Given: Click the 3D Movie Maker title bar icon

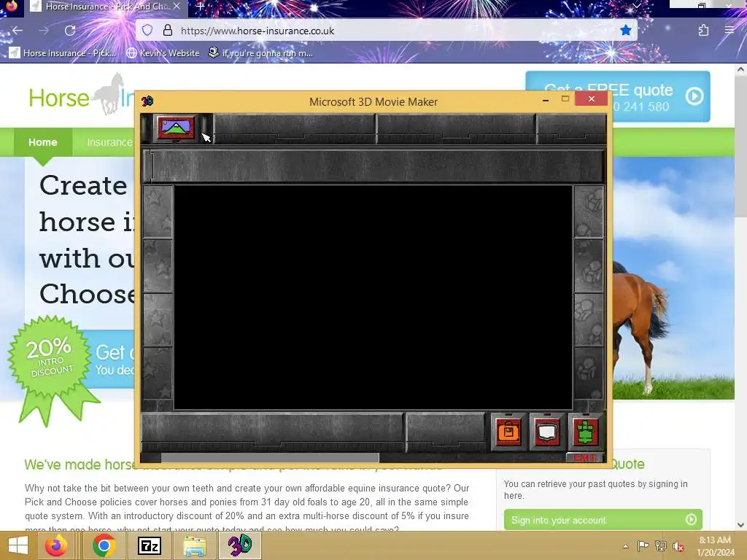Looking at the screenshot, I should pos(147,101).
